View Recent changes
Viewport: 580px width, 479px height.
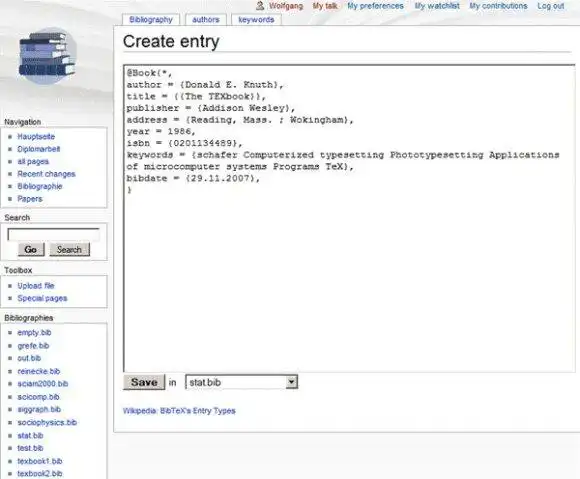tap(46, 174)
